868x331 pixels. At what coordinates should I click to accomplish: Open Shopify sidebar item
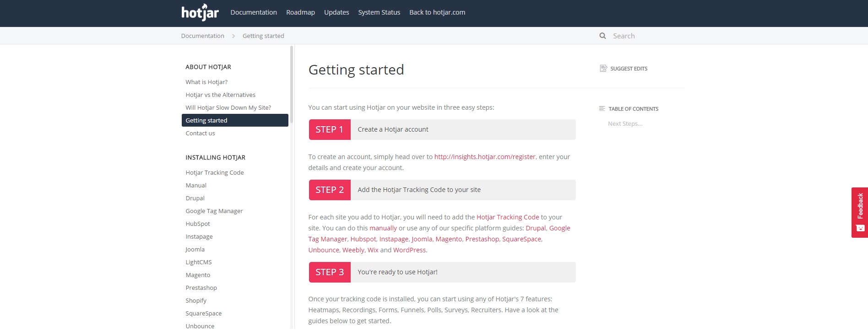(196, 300)
